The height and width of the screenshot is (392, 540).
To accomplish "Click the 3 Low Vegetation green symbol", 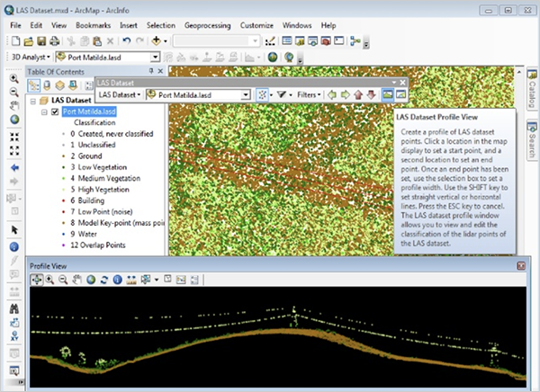I will click(63, 167).
